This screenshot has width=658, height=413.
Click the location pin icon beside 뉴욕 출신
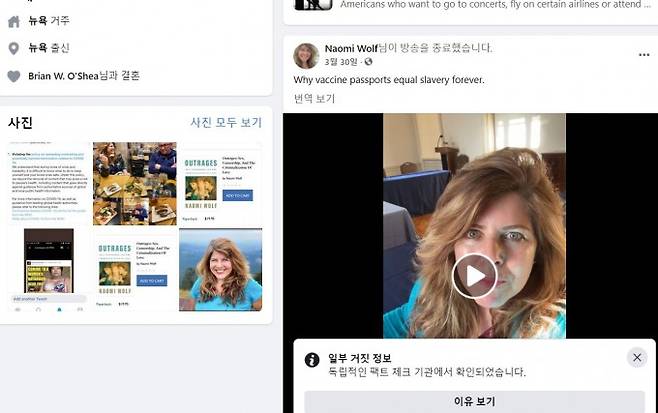point(14,49)
